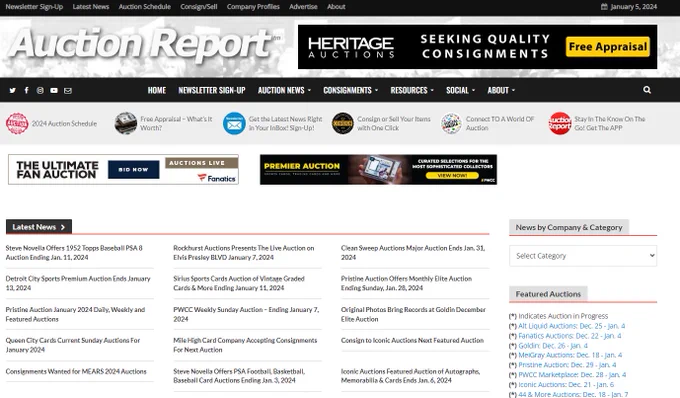Click the blue newsletter envelope icon

point(234,124)
